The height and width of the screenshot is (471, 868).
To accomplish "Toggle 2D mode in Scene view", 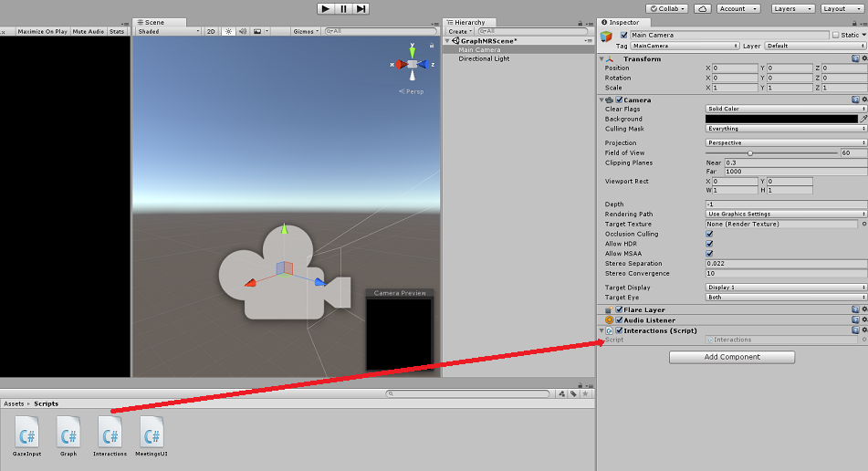I will coord(211,32).
